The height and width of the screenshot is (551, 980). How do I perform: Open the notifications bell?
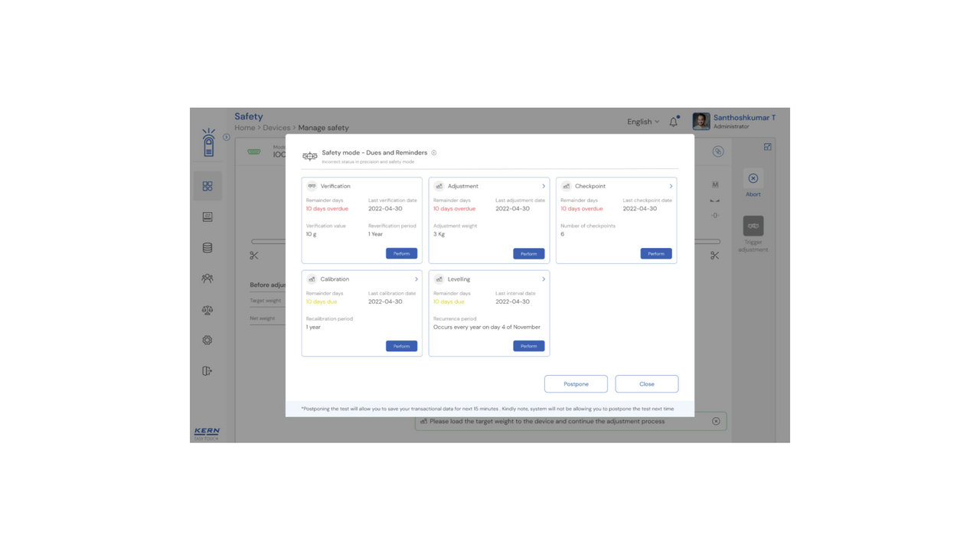(x=674, y=122)
